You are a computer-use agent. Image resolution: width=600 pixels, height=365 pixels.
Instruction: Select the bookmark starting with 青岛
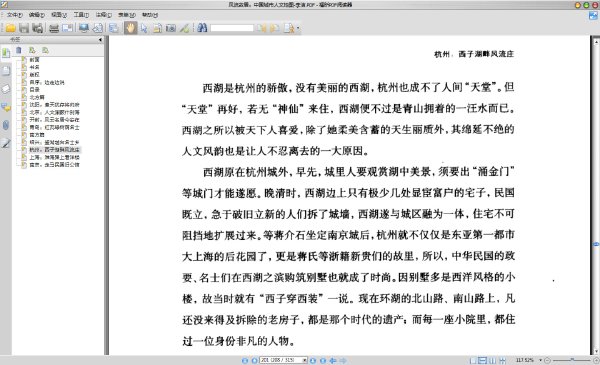pyautogui.click(x=54, y=127)
